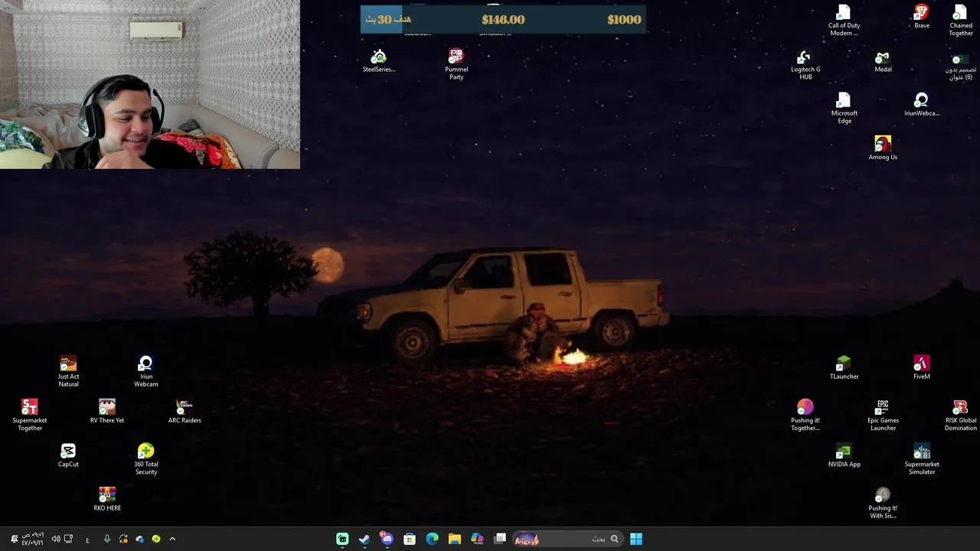Viewport: 980px width, 551px height.
Task: Open the Microsoft 365 taskbar icon
Action: coord(477,539)
